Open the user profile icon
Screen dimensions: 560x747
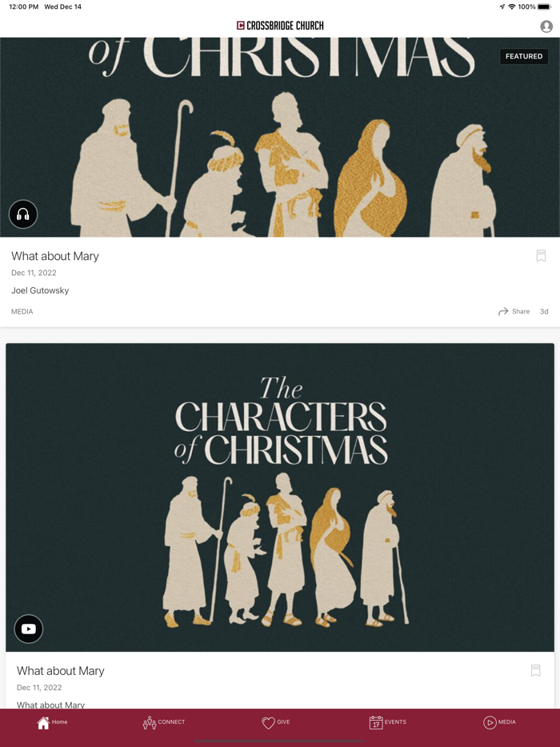coord(546,26)
